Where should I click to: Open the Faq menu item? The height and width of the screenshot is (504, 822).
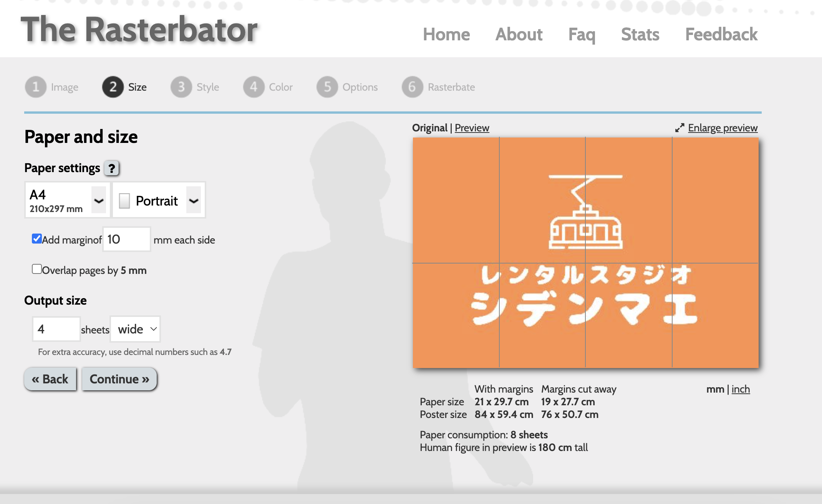pos(582,35)
